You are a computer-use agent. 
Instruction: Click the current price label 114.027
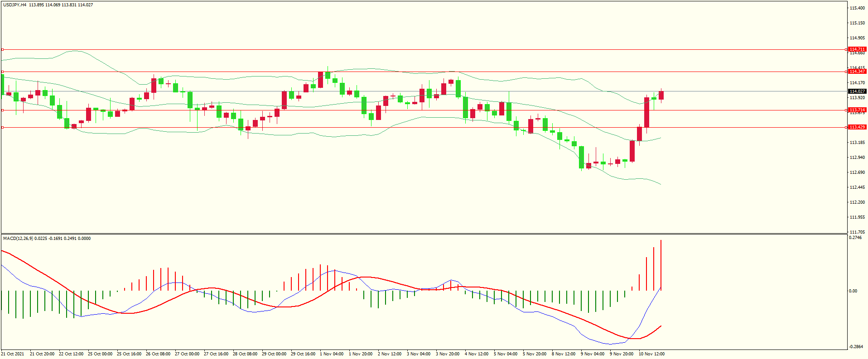click(857, 91)
